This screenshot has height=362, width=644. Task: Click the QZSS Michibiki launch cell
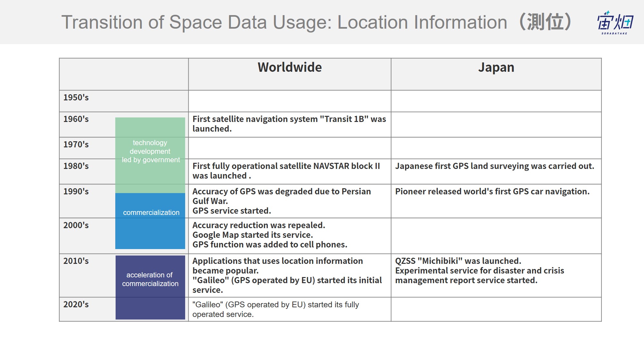[x=496, y=275]
